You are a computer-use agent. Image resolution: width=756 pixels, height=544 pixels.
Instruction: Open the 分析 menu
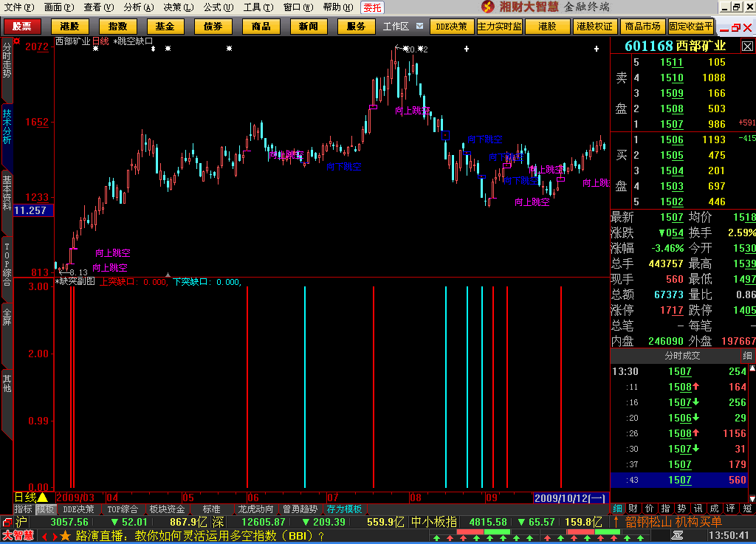pyautogui.click(x=138, y=7)
